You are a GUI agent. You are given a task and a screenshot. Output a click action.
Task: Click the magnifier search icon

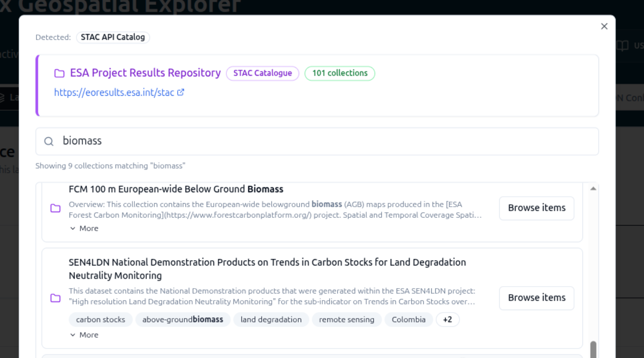pos(49,142)
